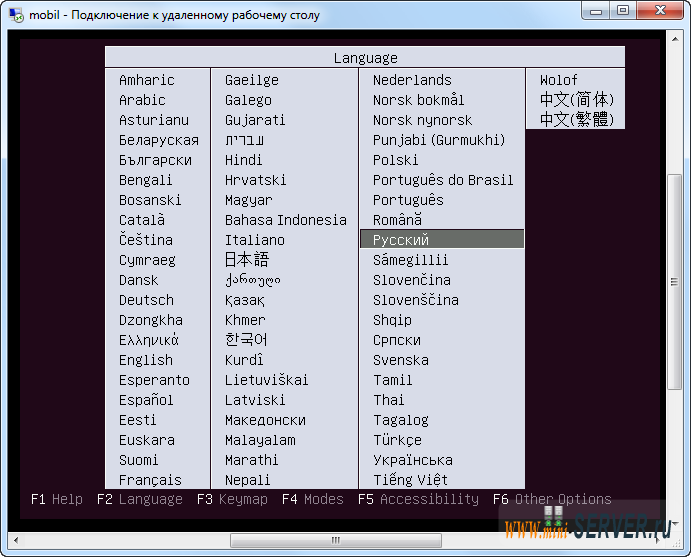
Task: Select Dansk language
Action: point(138,280)
